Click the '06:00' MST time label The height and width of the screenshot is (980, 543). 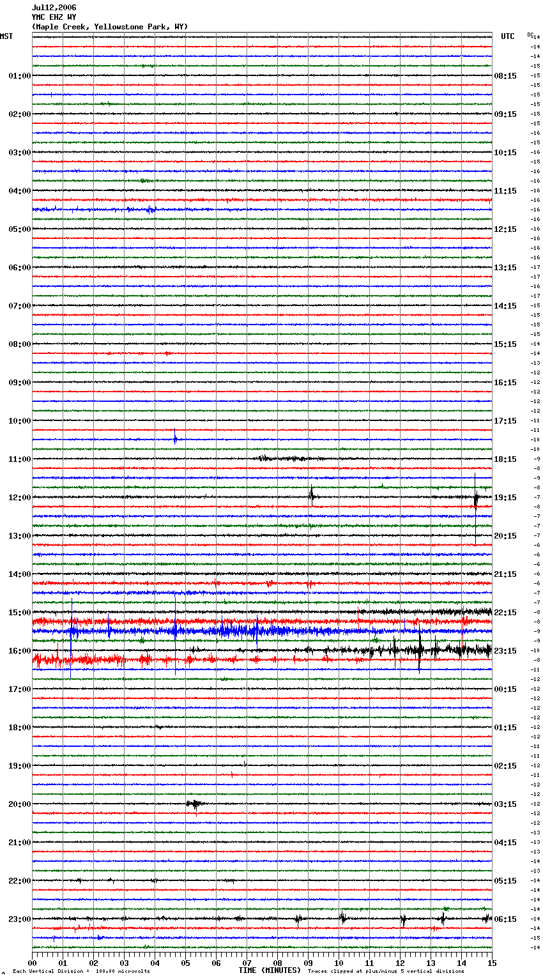20,268
